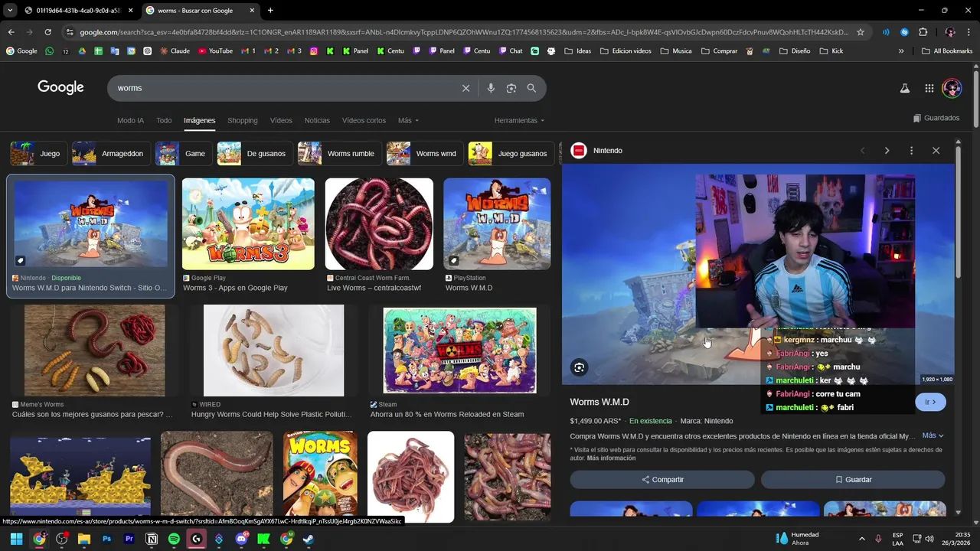Switch to the Videos tab
This screenshot has width=980, height=551.
coord(281,120)
